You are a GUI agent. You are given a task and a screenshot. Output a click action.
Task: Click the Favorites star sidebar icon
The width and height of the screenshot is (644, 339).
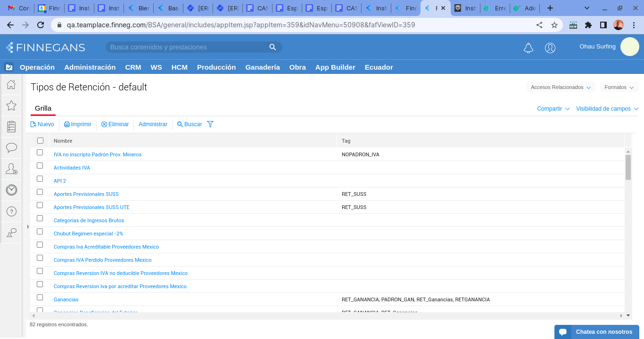click(x=11, y=105)
